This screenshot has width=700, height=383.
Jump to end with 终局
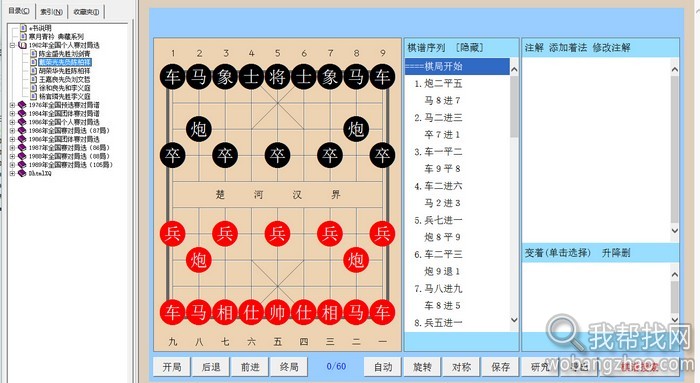tap(289, 367)
